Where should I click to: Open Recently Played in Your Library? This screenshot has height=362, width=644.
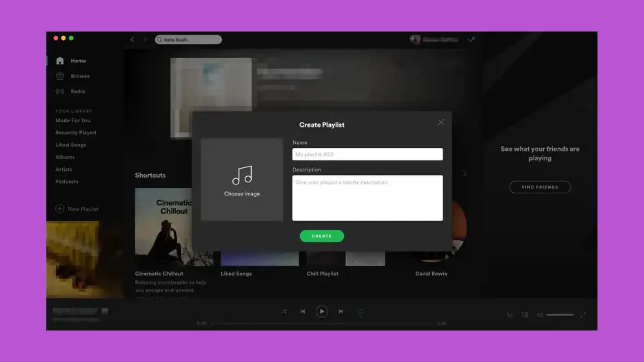tap(75, 132)
